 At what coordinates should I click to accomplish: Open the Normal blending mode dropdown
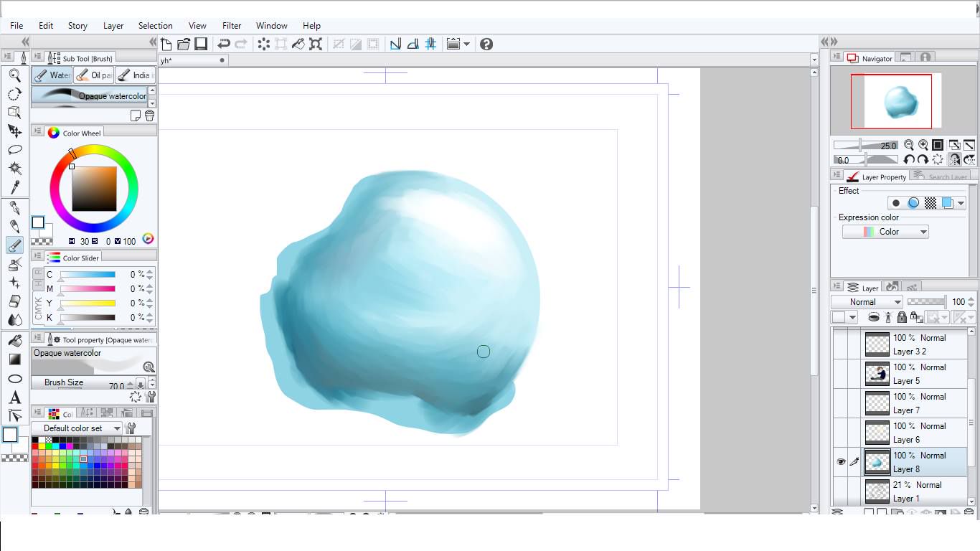[867, 302]
